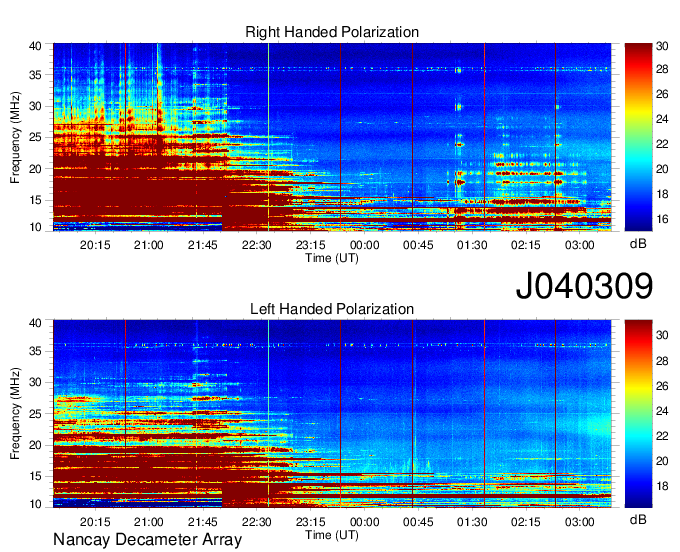Click 15 MHz tick on right-handed frequency axis

[35, 200]
